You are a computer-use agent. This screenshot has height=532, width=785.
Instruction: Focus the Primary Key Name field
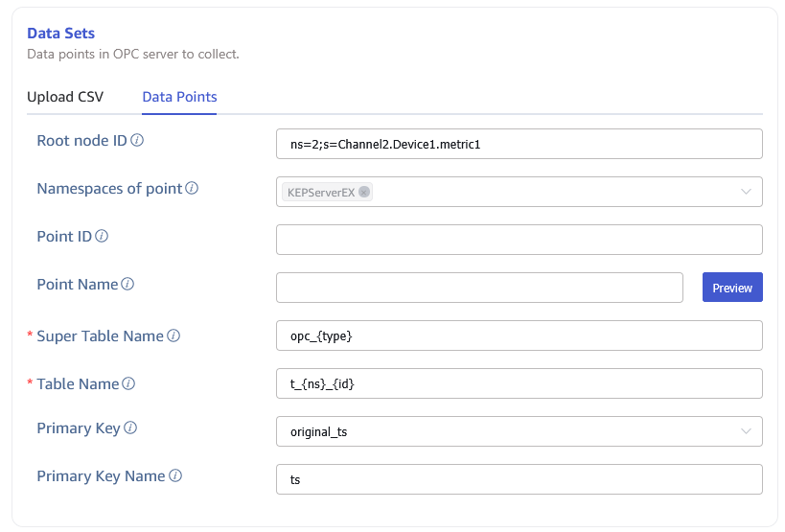519,479
